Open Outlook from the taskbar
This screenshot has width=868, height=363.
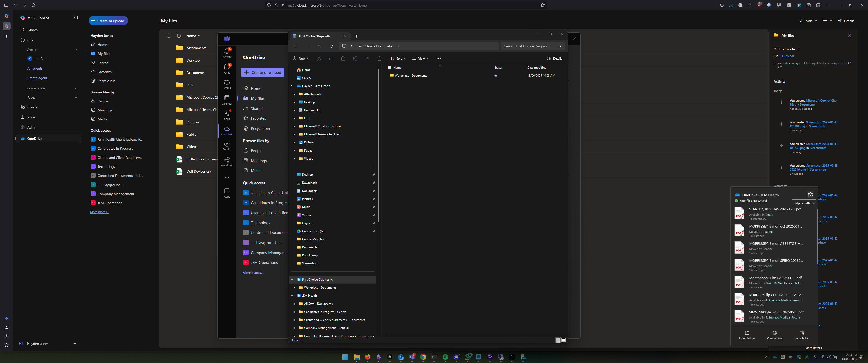[401, 357]
